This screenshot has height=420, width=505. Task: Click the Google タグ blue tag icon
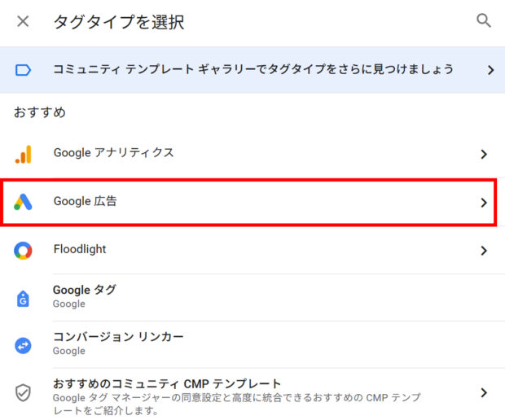tap(23, 297)
